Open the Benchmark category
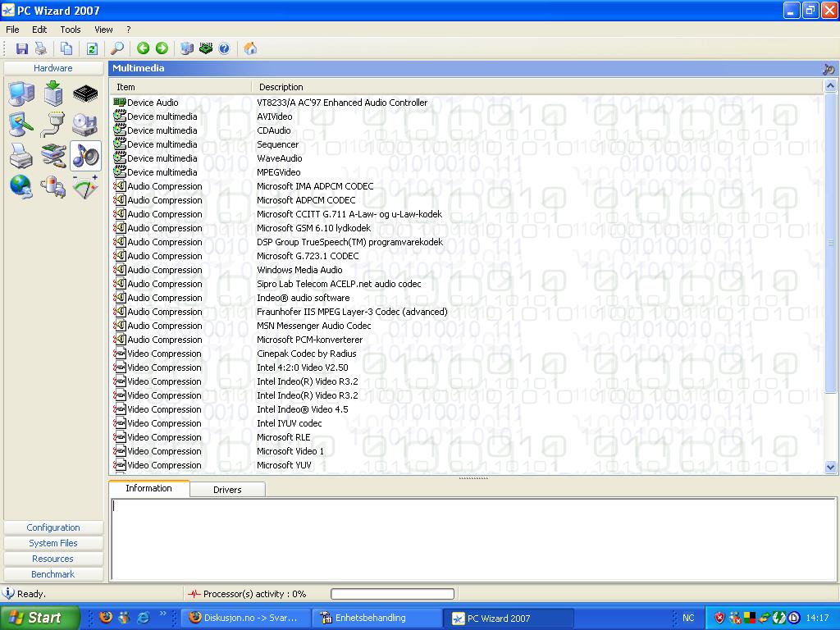 click(53, 574)
